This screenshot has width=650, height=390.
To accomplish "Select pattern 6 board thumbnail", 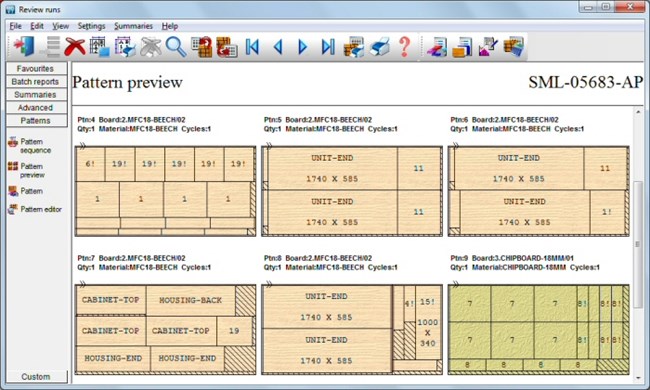I will 538,191.
